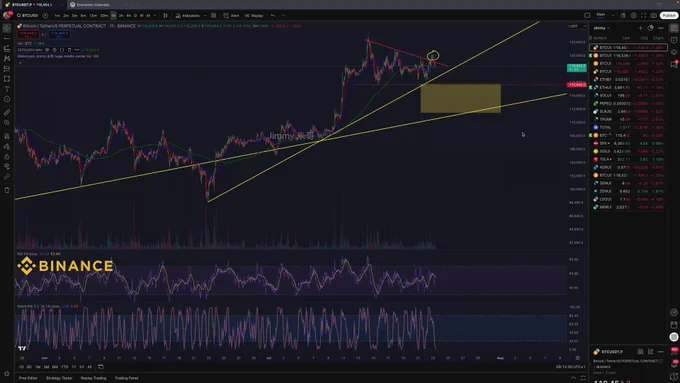Viewport: 680px width, 383px height.
Task: Start bar Replay mode
Action: 254,16
